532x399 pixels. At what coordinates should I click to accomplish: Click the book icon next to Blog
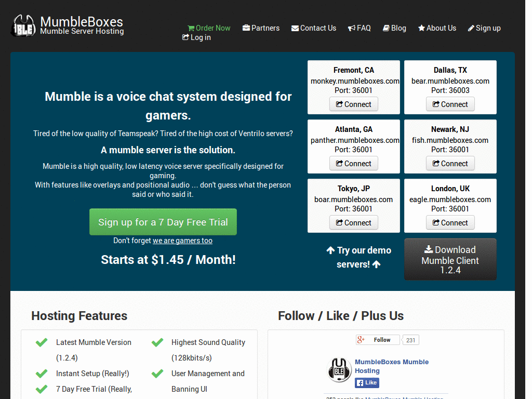(386, 28)
